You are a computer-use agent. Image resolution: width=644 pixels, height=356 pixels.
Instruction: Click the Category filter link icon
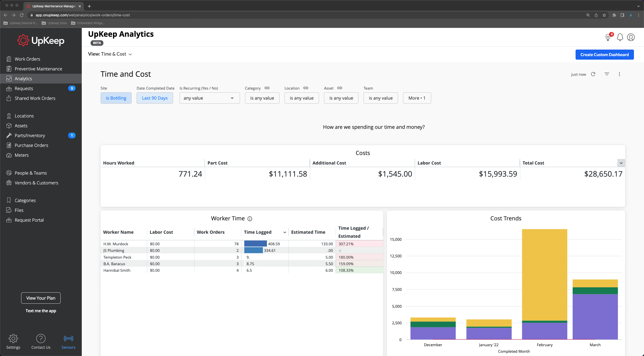coord(267,88)
